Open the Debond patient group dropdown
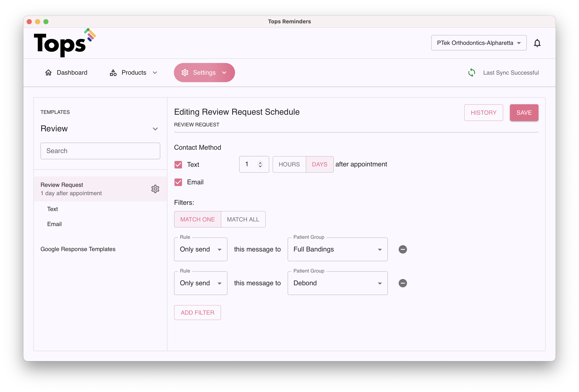The width and height of the screenshot is (579, 392). 337,283
